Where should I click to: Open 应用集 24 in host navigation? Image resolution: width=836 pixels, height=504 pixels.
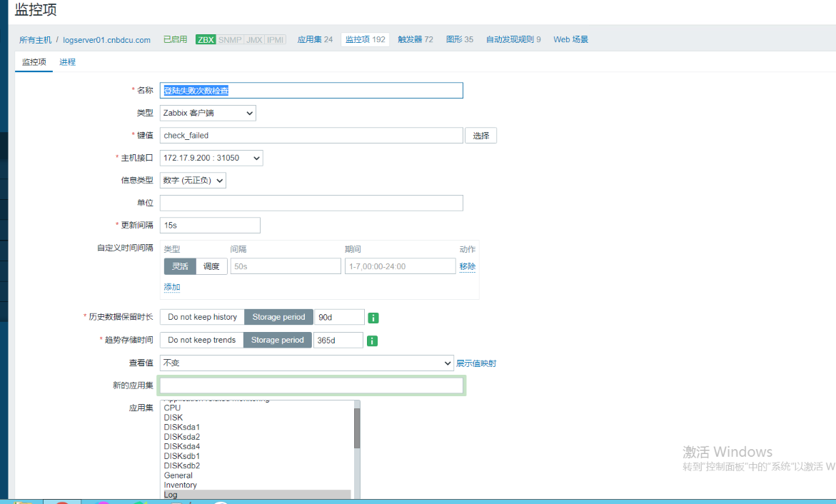315,39
